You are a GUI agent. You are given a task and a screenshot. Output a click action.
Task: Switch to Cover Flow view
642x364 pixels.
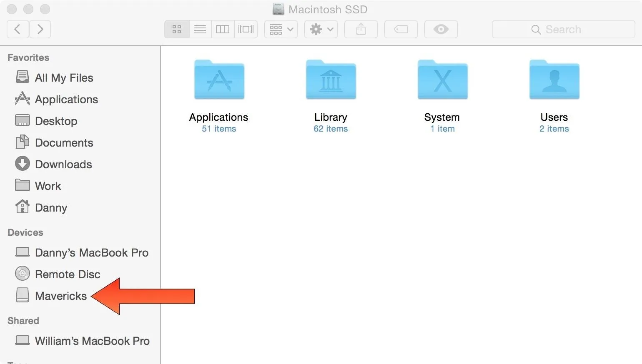(246, 29)
